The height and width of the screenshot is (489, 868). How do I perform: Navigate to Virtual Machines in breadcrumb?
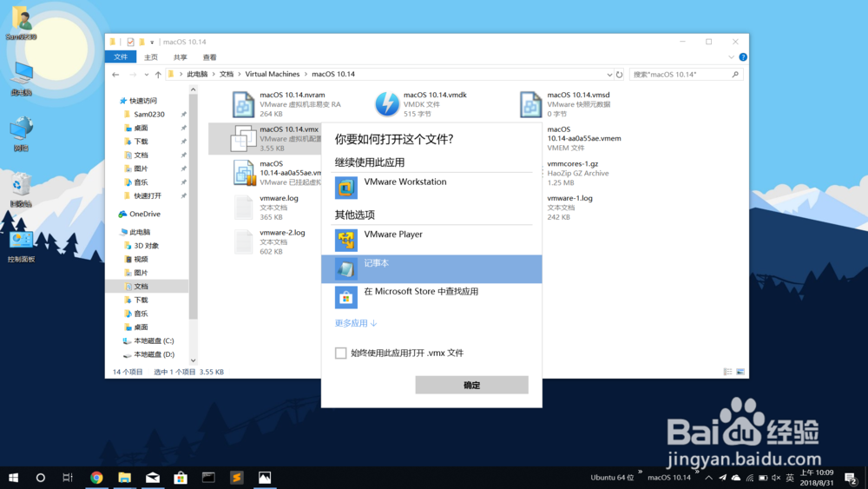point(272,74)
